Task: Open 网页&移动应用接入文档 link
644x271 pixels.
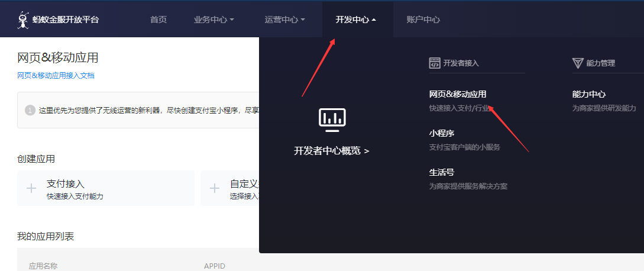Action: click(56, 76)
